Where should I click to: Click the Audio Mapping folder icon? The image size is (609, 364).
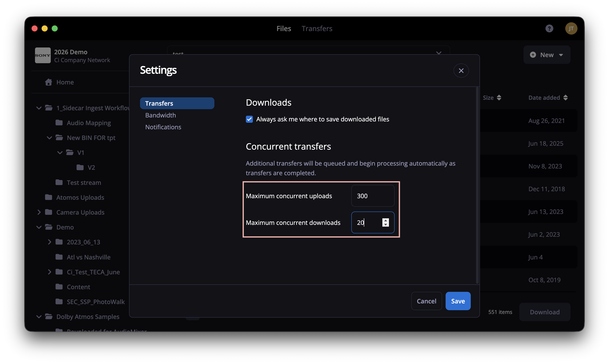tap(59, 123)
